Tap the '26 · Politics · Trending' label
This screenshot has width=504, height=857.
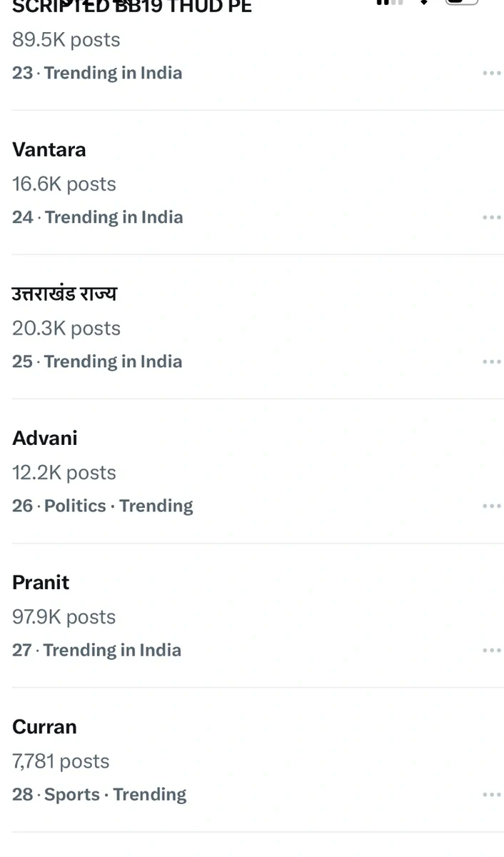(103, 506)
